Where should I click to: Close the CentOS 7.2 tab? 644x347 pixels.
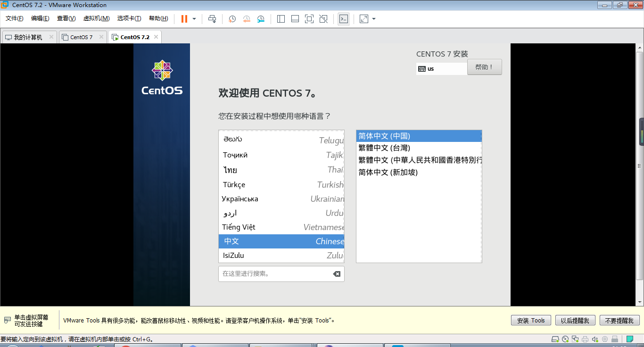point(156,37)
